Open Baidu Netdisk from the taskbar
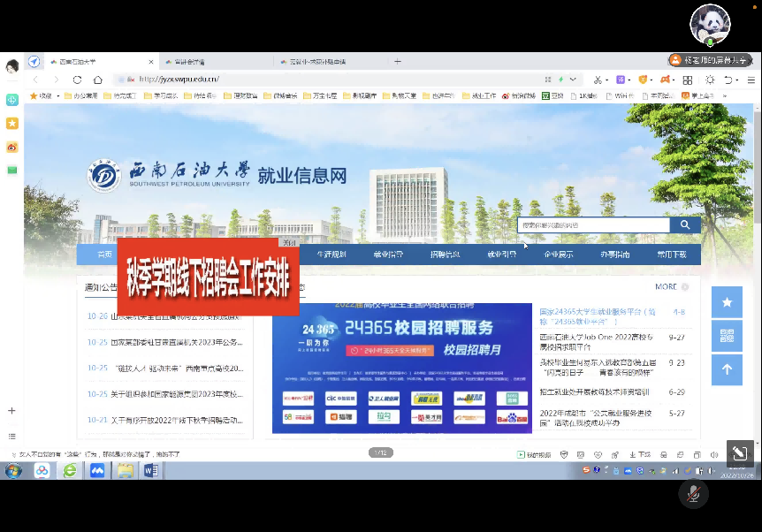Viewport: 762px width, 532px height. pyautogui.click(x=42, y=470)
